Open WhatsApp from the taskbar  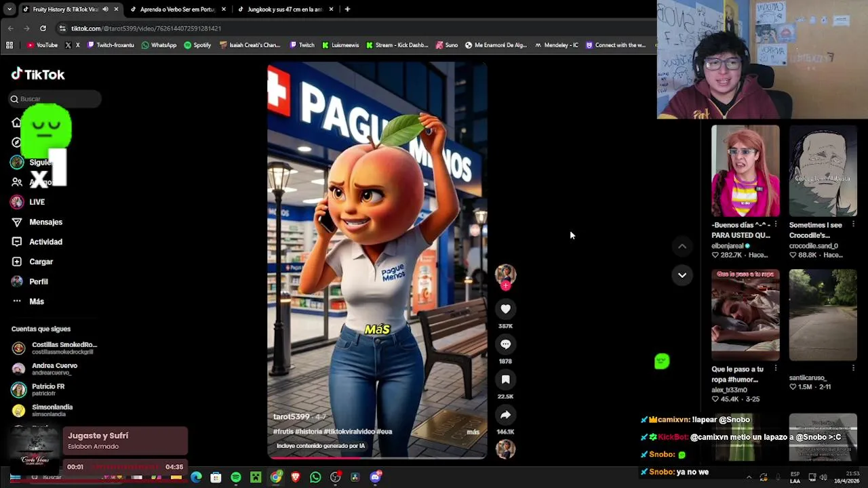tap(315, 478)
